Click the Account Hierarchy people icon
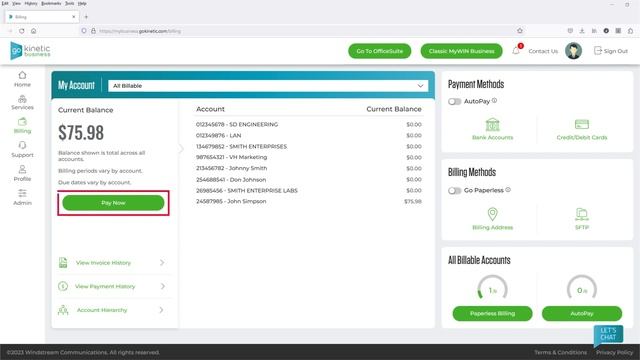Image resolution: width=640 pixels, height=360 pixels. pos(63,310)
